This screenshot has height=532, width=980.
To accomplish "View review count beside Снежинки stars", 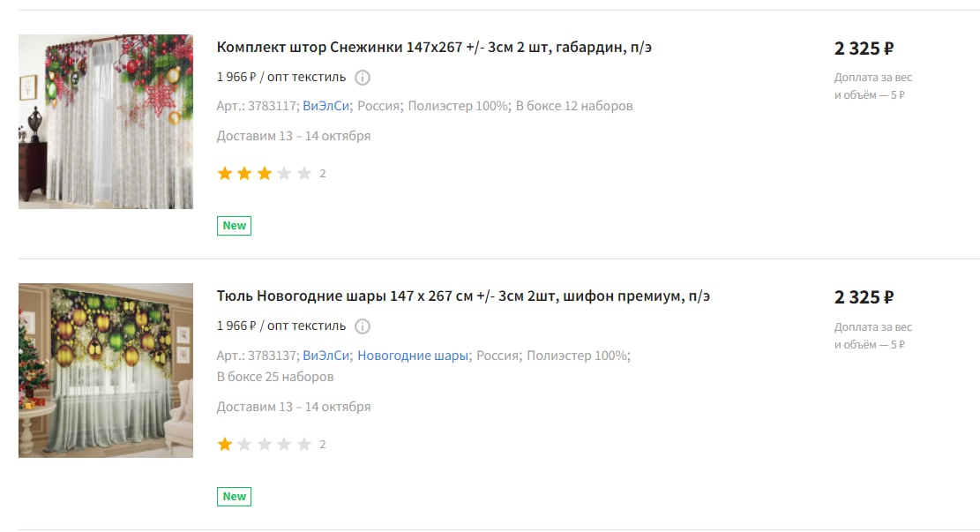I will 323,174.
